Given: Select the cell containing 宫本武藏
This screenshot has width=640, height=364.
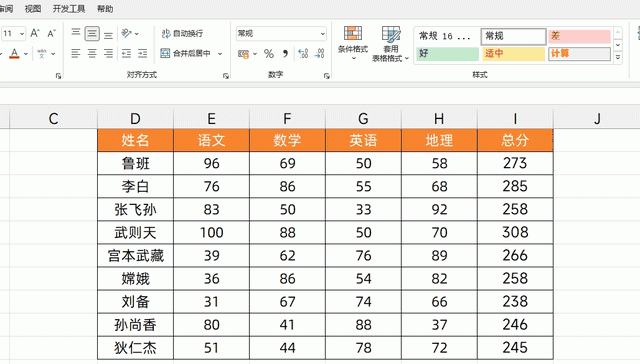Looking at the screenshot, I should (136, 255).
